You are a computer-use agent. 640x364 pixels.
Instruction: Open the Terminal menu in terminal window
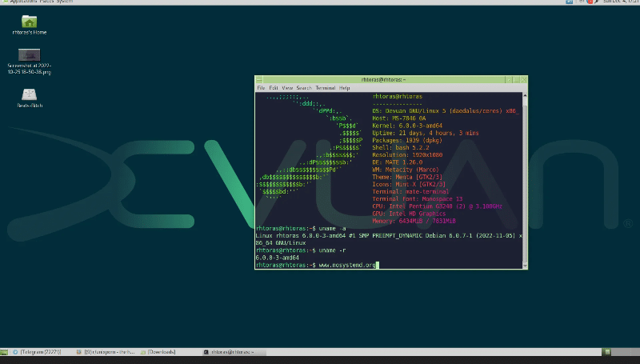point(326,88)
